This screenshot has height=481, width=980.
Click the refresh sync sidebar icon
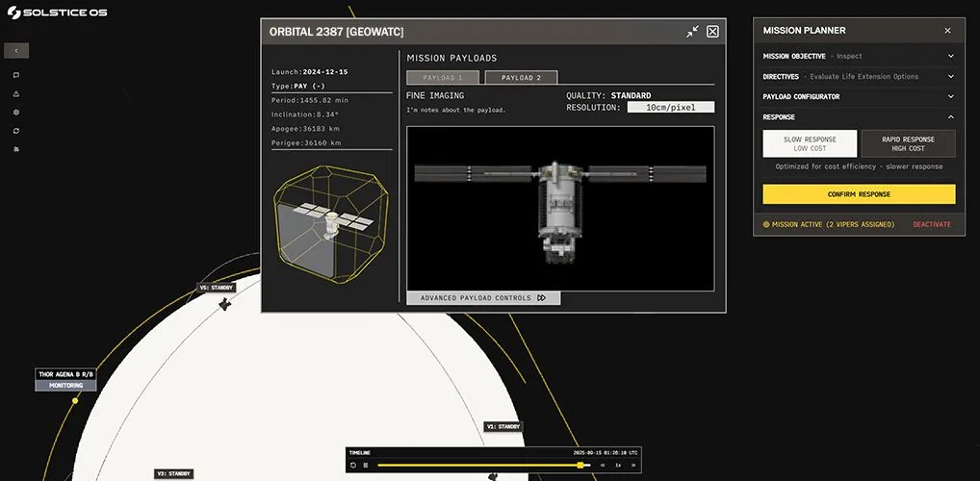pos(16,131)
